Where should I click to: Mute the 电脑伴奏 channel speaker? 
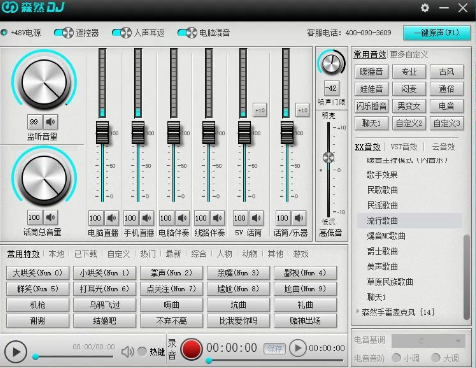pos(182,218)
